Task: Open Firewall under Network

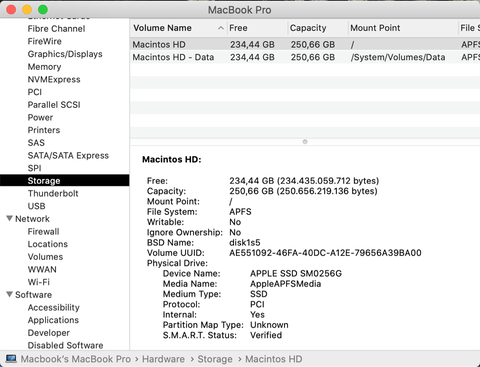Action: (43, 231)
